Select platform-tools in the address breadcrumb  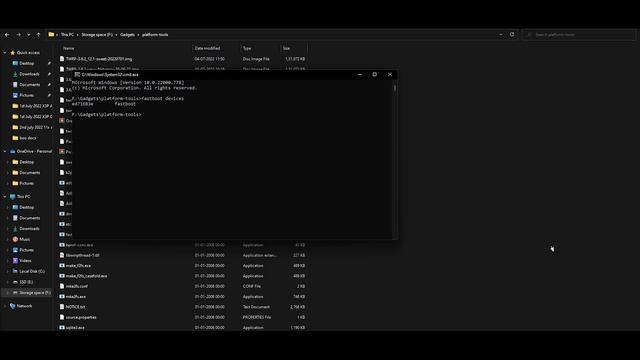tap(155, 35)
